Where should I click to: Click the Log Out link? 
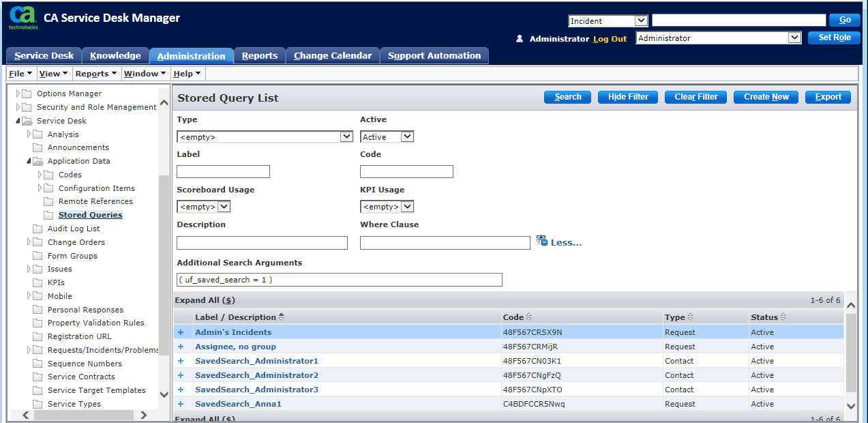click(610, 39)
